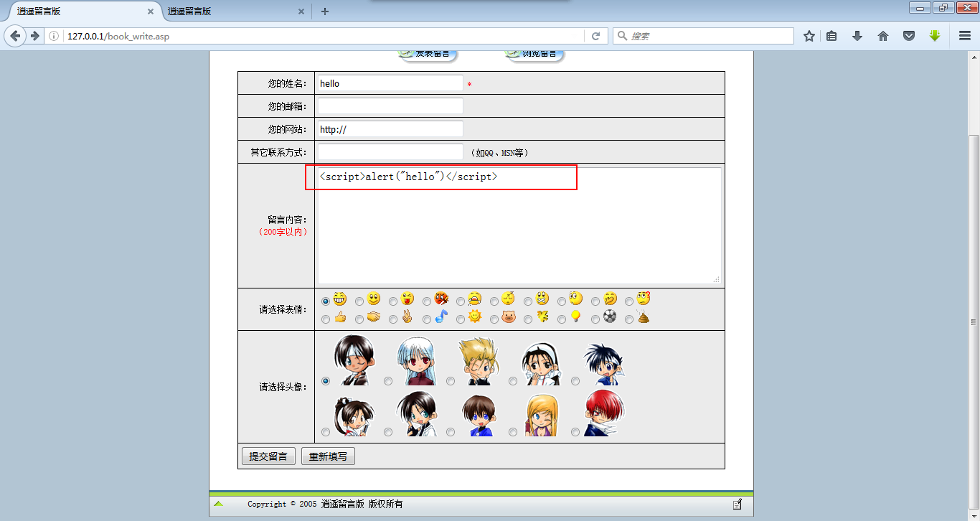The height and width of the screenshot is (521, 980).
Task: Click the green download extension arrow
Action: [x=934, y=35]
